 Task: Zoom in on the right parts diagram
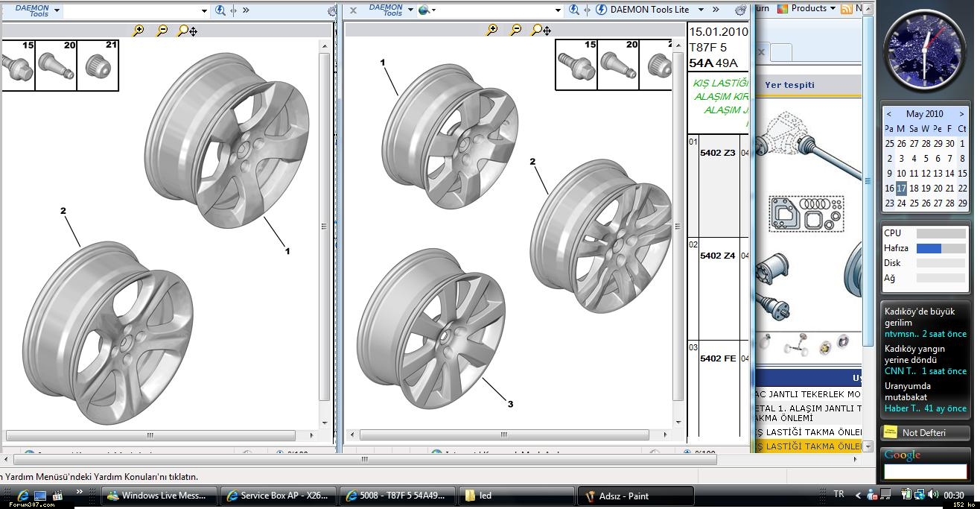[x=491, y=30]
